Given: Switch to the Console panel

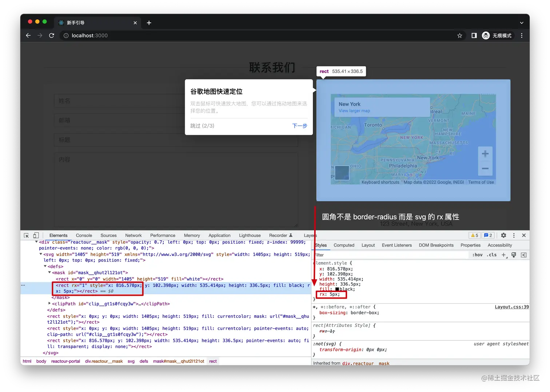Looking at the screenshot, I should pyautogui.click(x=84, y=235).
